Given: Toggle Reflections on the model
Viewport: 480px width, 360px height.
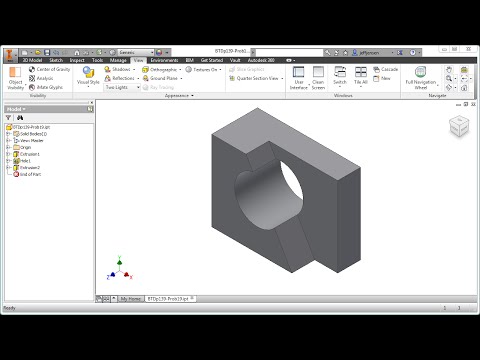Looking at the screenshot, I should 119,78.
